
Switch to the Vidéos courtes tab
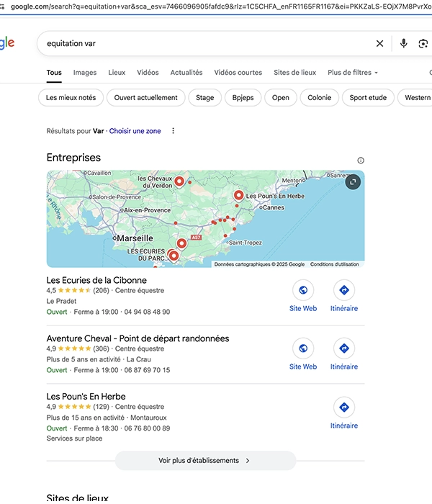[238, 72]
